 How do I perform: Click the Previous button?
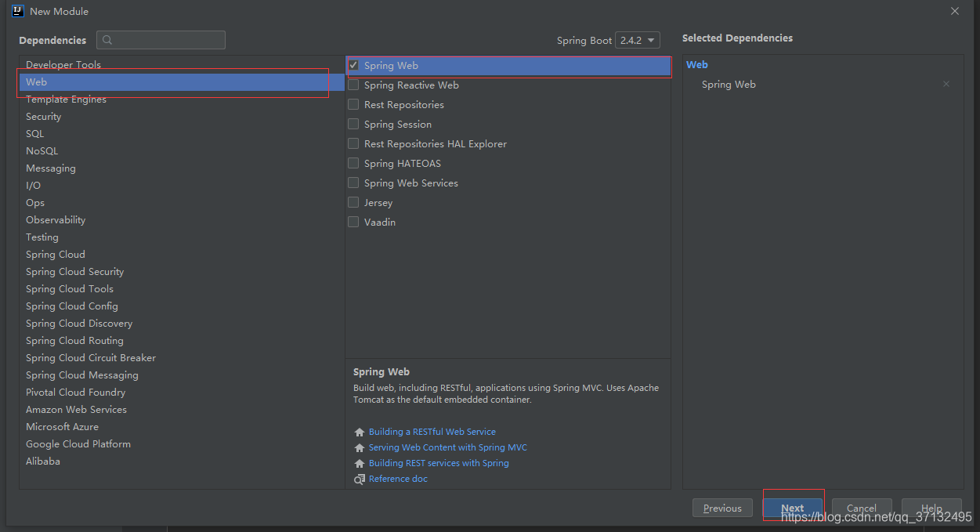point(722,508)
